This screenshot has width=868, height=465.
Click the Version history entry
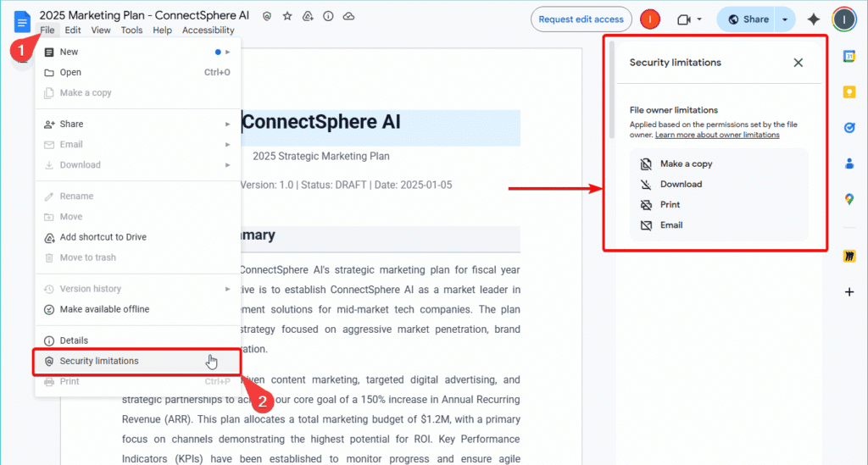[x=137, y=289]
